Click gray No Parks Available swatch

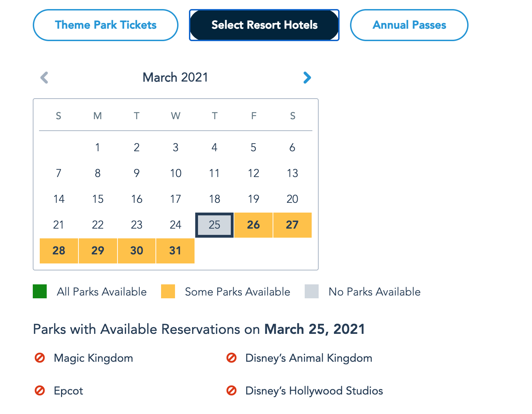[x=312, y=292]
